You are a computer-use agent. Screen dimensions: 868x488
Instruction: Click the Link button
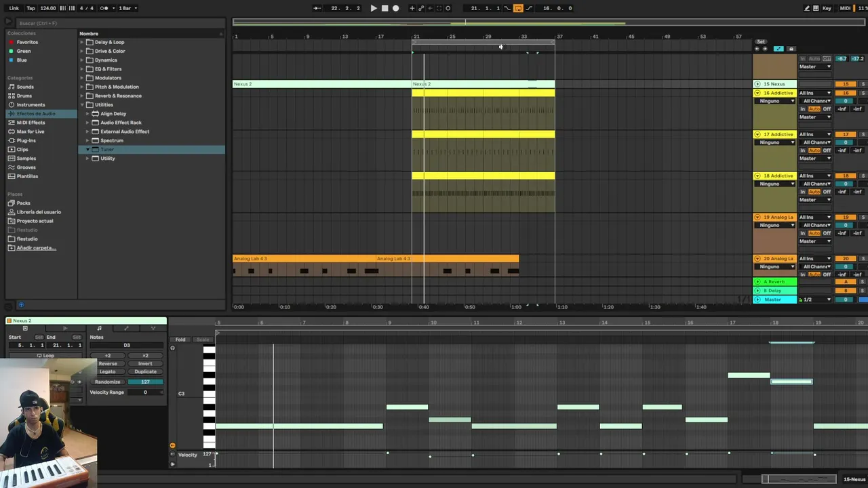click(x=14, y=8)
